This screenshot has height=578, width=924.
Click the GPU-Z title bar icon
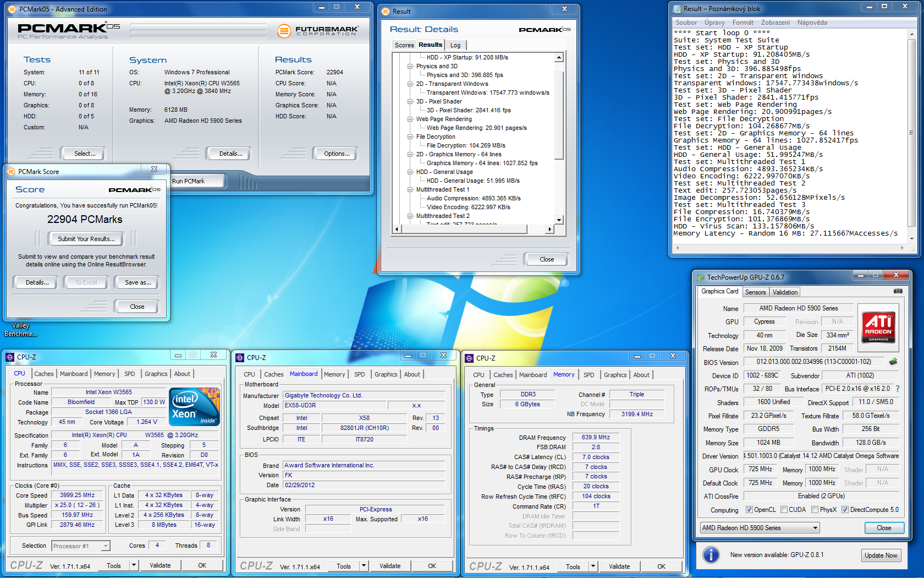coord(701,277)
